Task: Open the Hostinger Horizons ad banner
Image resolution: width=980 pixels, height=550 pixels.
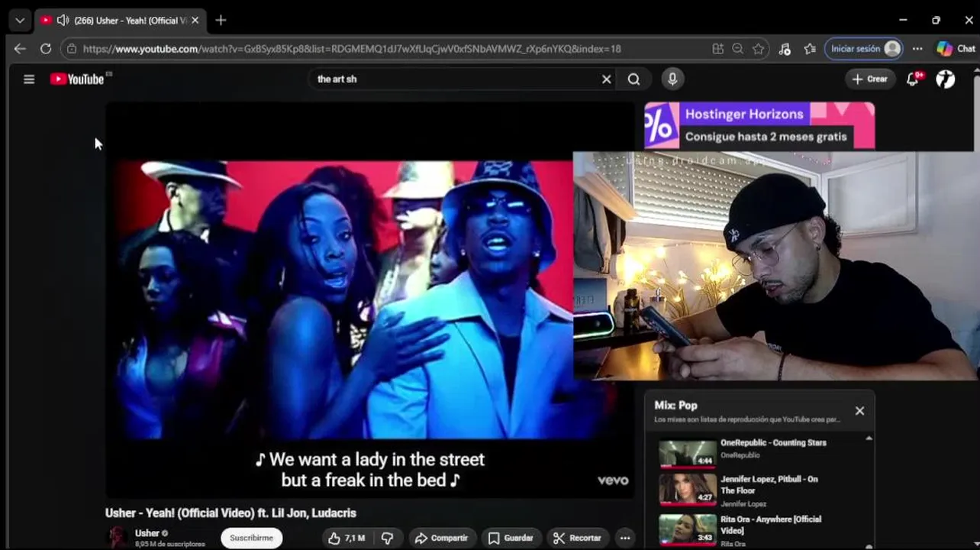Action: 759,125
